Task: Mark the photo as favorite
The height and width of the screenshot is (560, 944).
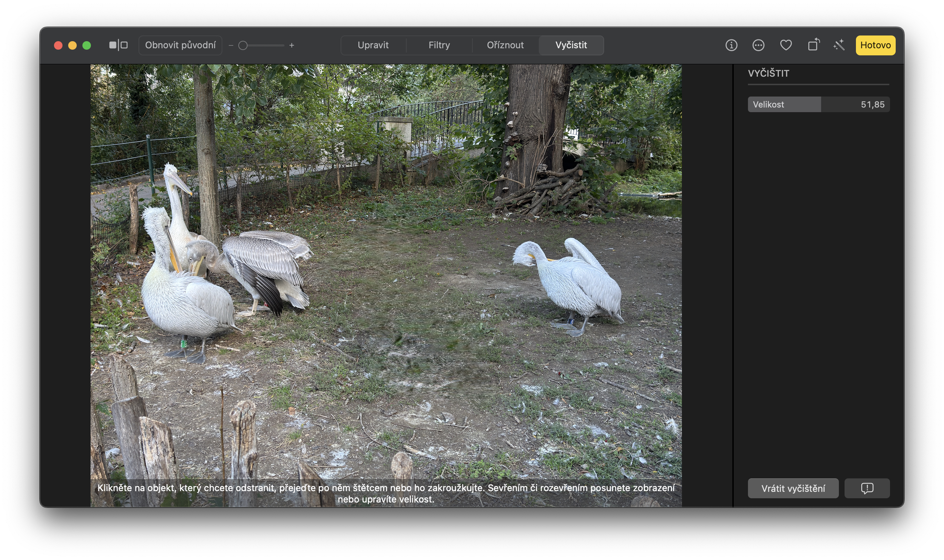Action: coord(786,45)
